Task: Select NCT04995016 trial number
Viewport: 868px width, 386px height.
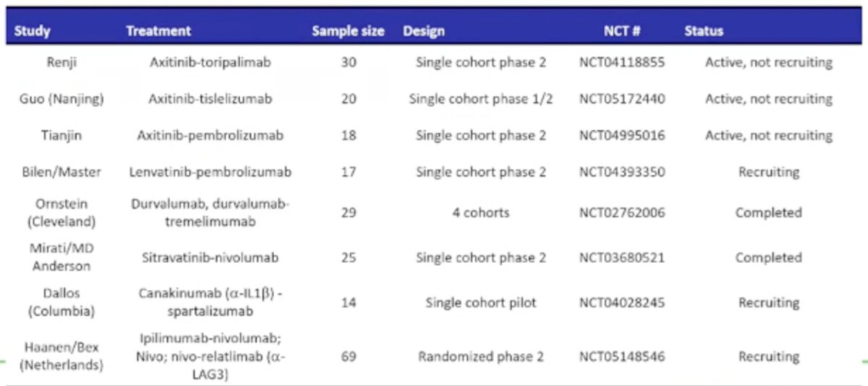Action: click(622, 135)
